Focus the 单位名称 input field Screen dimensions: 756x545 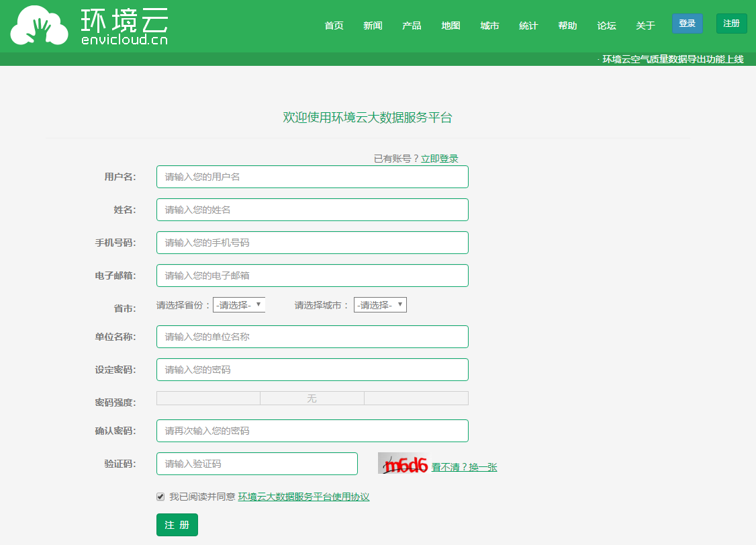coord(312,337)
